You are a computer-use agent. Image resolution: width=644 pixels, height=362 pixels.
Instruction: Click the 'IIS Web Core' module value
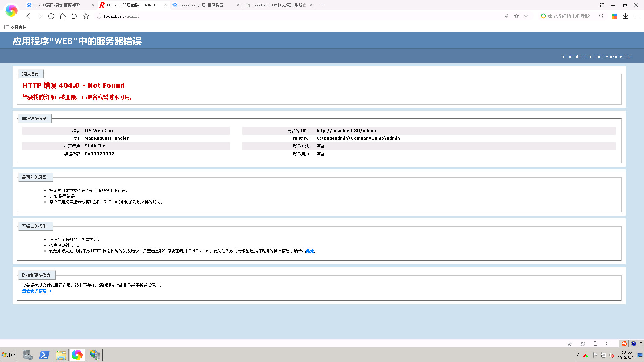100,131
